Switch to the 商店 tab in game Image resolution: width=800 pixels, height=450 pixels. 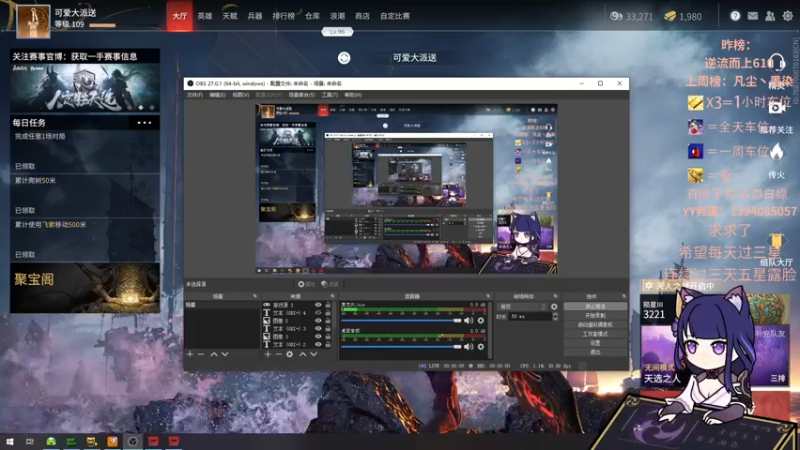coord(362,16)
